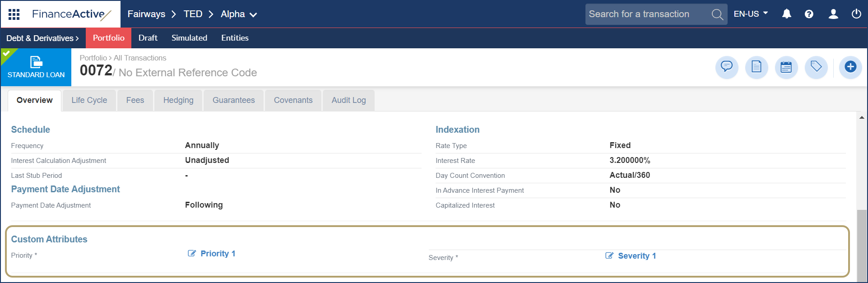Click the Unadjusted value
The image size is (868, 283).
pyautogui.click(x=207, y=160)
